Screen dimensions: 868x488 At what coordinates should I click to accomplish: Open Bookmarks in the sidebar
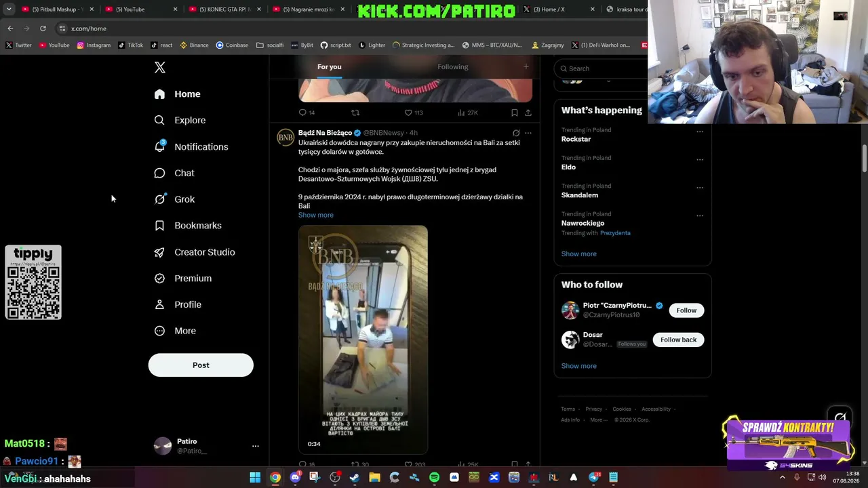188,226
